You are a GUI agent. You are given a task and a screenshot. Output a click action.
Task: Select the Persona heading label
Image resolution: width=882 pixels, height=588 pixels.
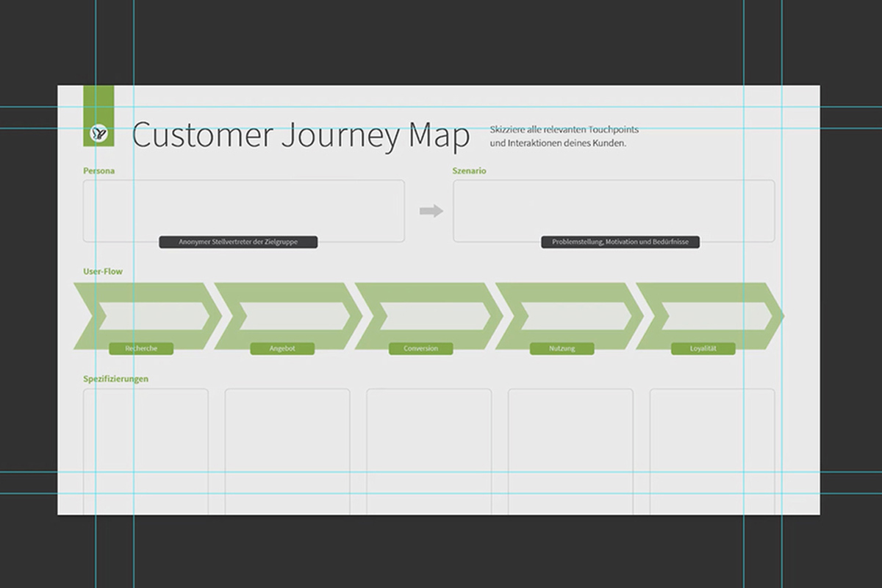click(x=98, y=171)
